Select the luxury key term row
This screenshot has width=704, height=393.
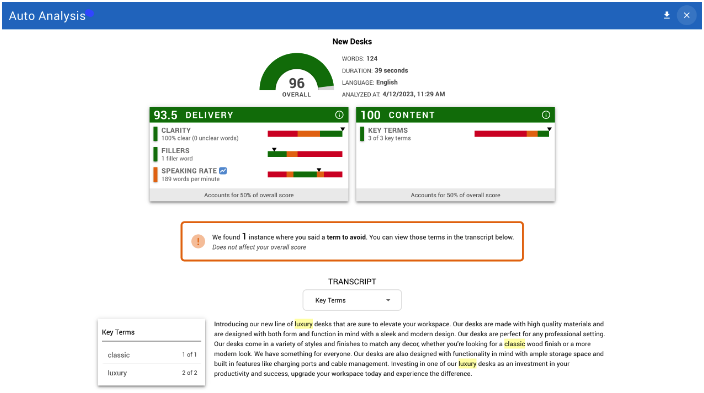pyautogui.click(x=151, y=373)
